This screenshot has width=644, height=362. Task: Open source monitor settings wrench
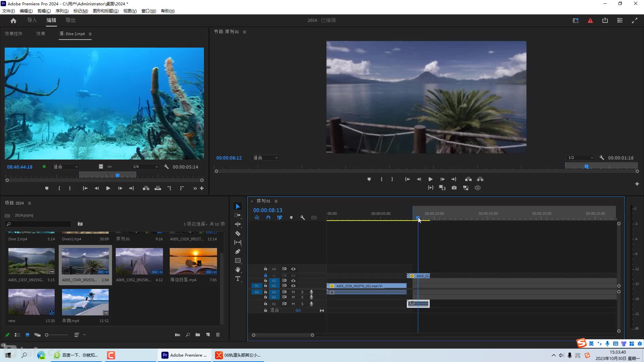pyautogui.click(x=166, y=167)
